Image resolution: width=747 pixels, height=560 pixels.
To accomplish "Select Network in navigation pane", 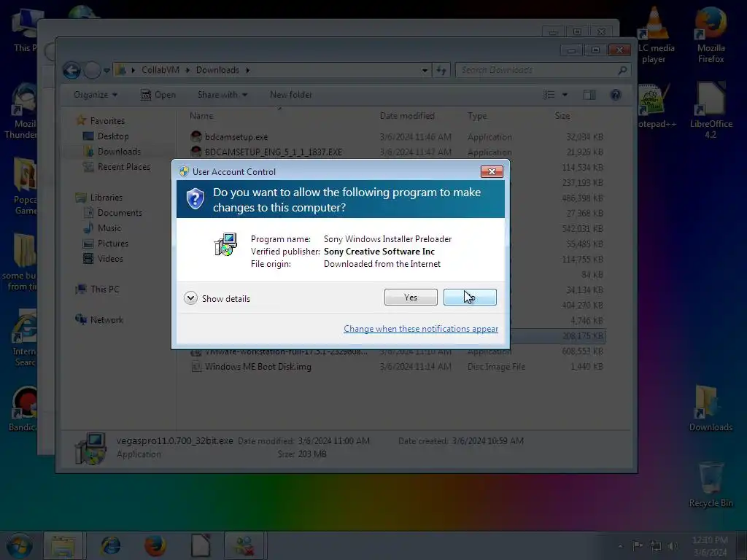I will coord(107,320).
